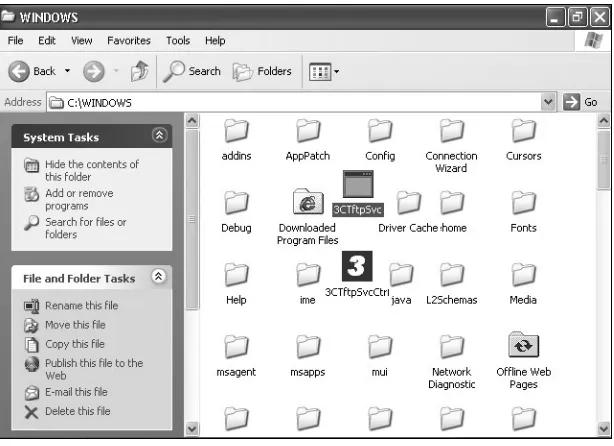Screen dimensions: 614x446
Task: Click Add or remove programs
Action: [x=69, y=199]
